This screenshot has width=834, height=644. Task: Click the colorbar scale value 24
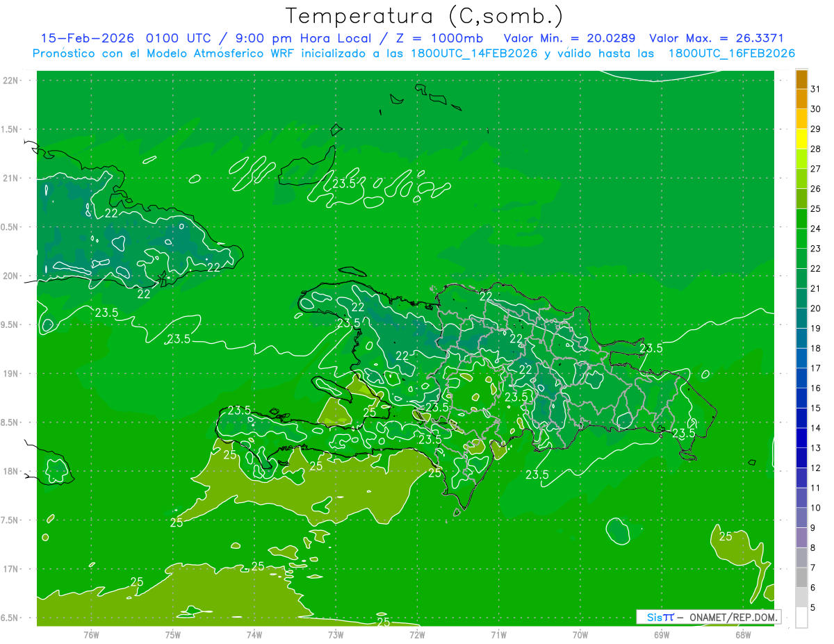[x=815, y=229]
